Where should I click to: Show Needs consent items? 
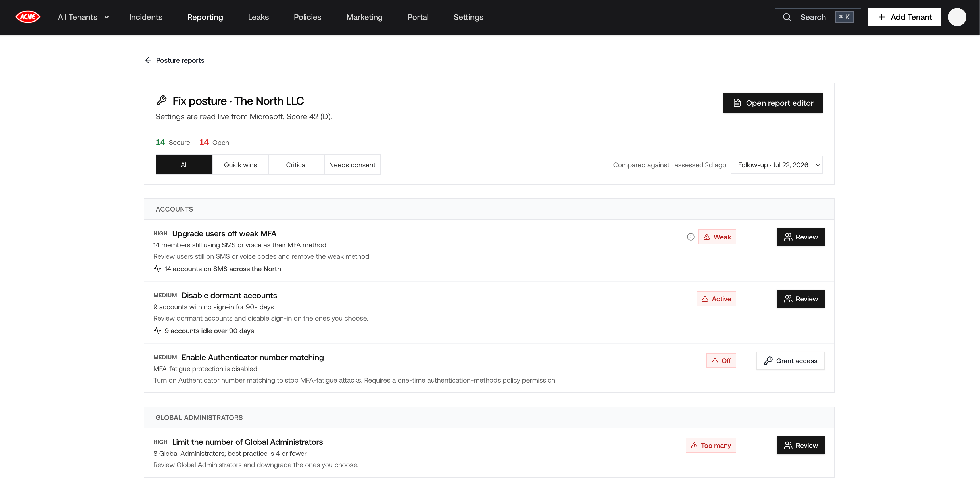tap(352, 165)
